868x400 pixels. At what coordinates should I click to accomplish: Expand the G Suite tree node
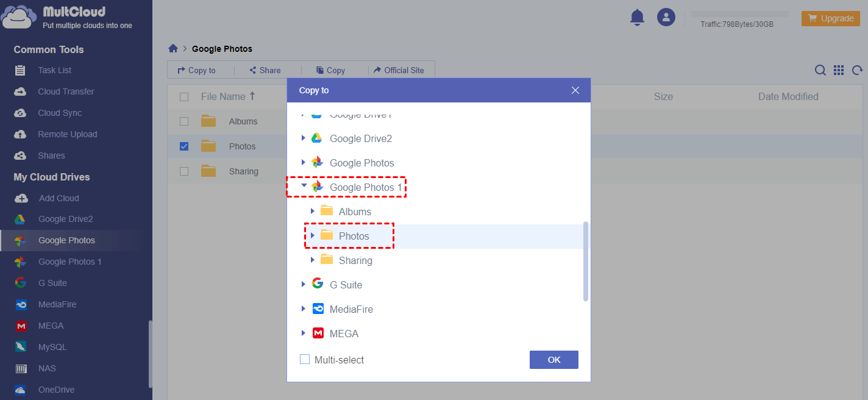(x=304, y=285)
